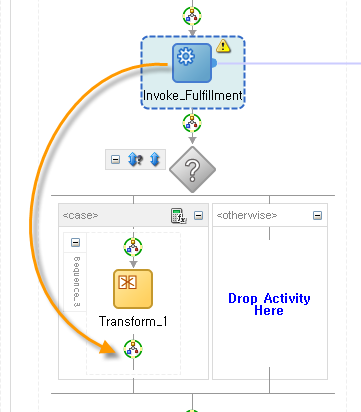
Task: Click the drop point below Invoke_Fulfillment
Action: click(x=192, y=123)
